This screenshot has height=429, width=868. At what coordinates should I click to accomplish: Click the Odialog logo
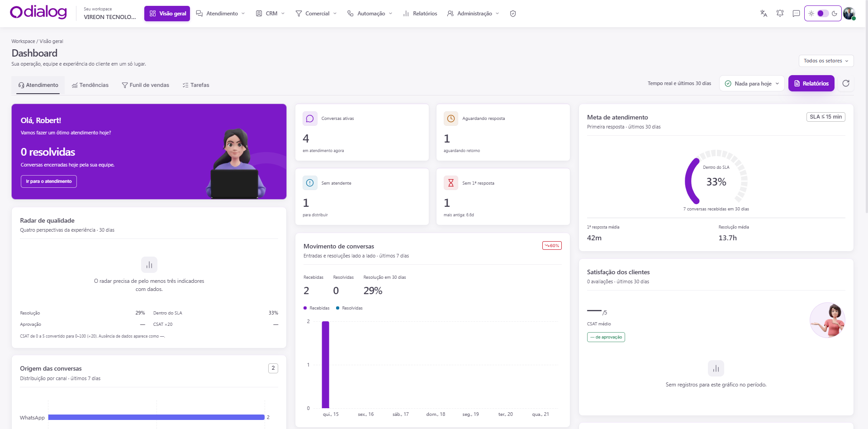coord(38,13)
